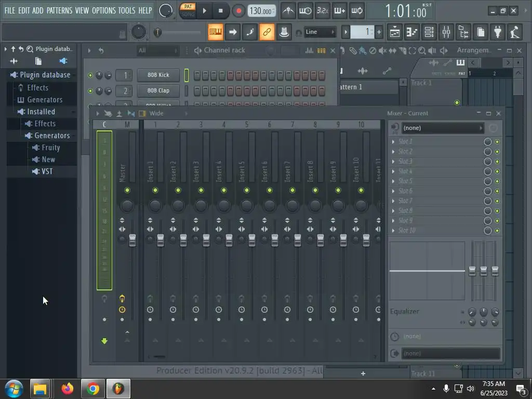The height and width of the screenshot is (399, 532).
Task: Open the ADD menu
Action: click(37, 10)
